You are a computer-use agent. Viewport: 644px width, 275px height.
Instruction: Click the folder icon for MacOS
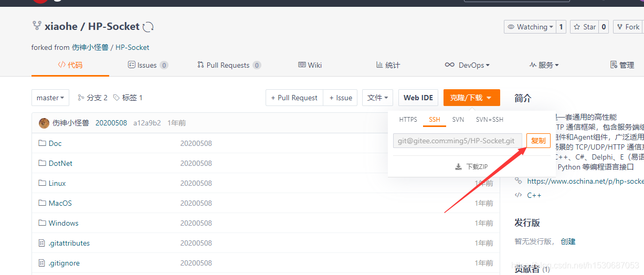point(43,203)
